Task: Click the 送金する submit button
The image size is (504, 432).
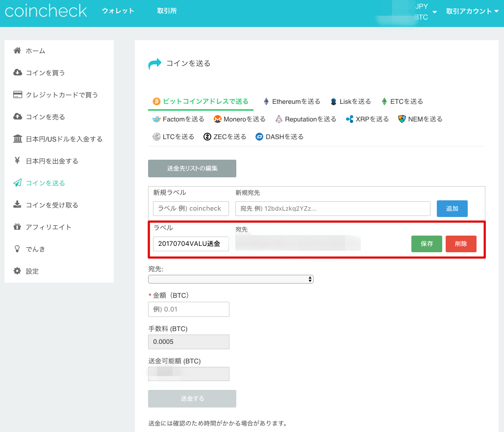Action: pos(192,399)
